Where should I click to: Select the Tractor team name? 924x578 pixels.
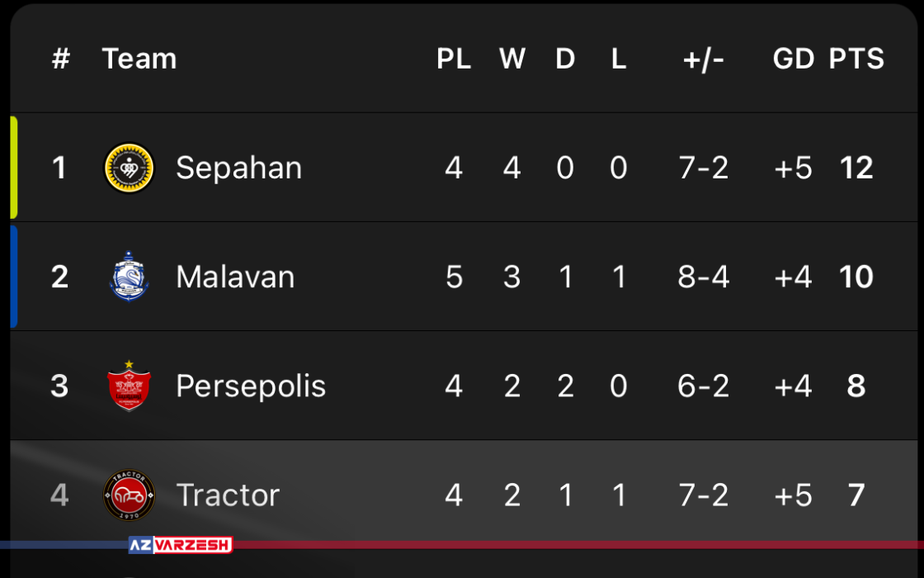228,495
